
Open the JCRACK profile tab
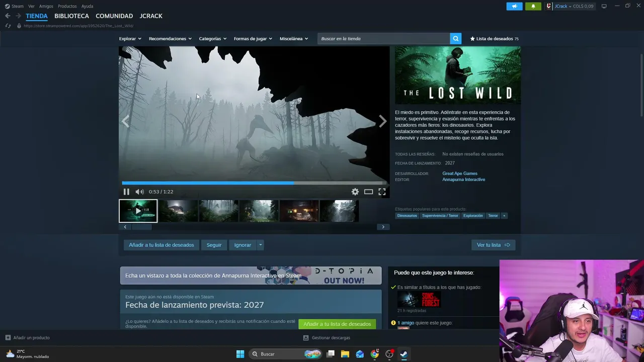(151, 16)
